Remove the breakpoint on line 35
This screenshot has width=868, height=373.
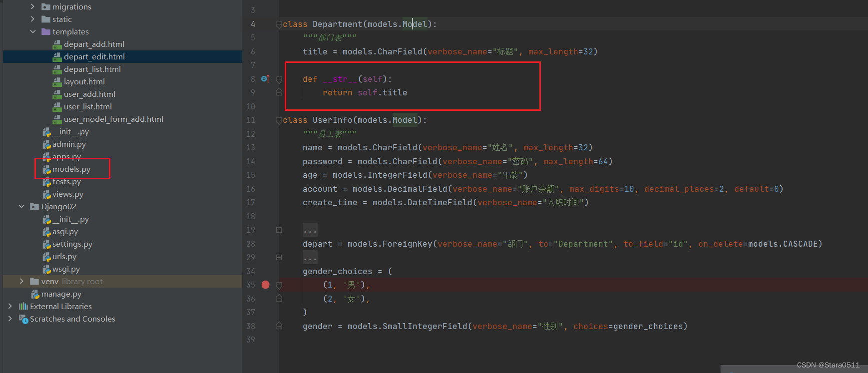(x=265, y=285)
